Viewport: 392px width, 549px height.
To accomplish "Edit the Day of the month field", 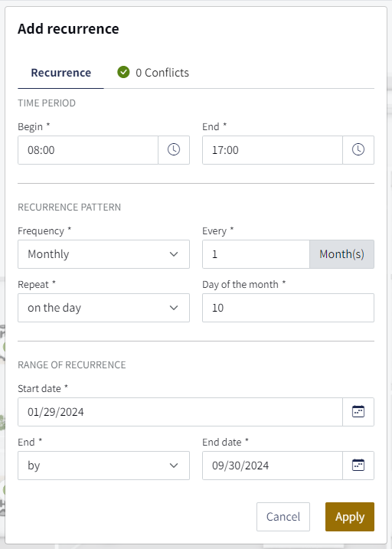I will (288, 308).
